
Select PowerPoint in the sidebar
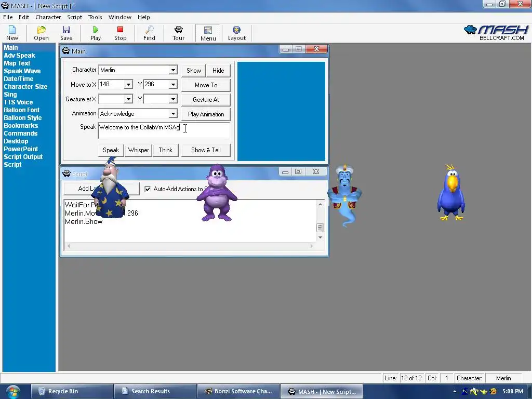21,149
